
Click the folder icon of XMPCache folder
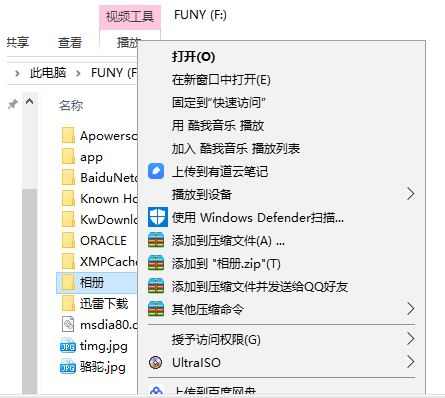(68, 261)
